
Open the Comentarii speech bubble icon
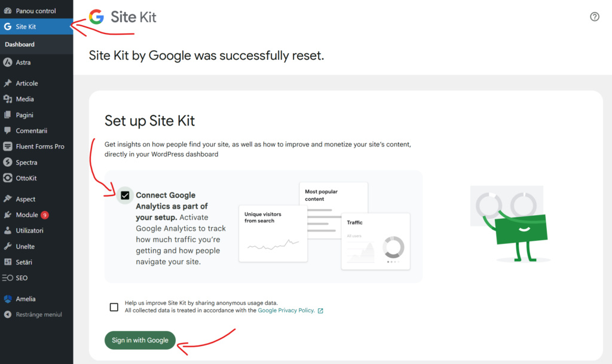(x=7, y=130)
